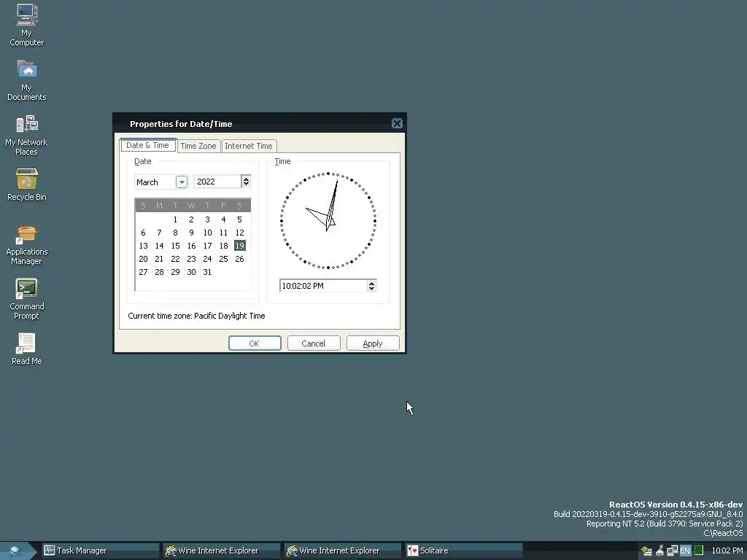
Task: Select Command Prompt desktop shortcut
Action: pyautogui.click(x=27, y=300)
